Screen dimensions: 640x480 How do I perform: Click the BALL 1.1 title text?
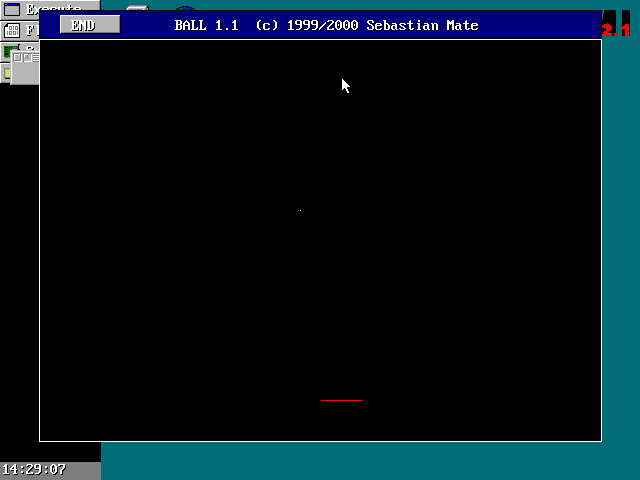tap(209, 25)
